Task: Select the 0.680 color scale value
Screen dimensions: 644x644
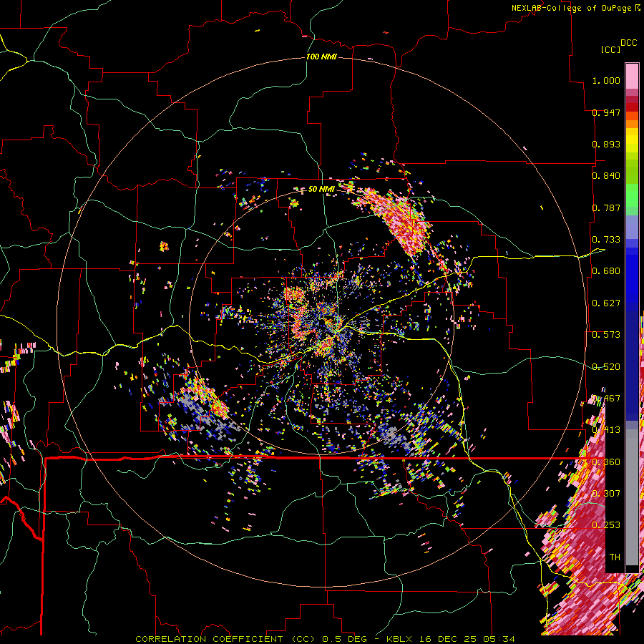Action: (606, 271)
